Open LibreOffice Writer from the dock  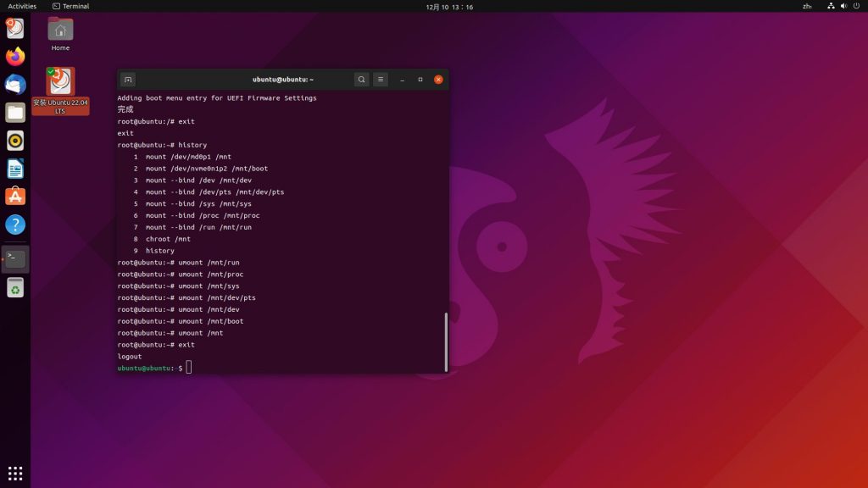click(x=15, y=169)
